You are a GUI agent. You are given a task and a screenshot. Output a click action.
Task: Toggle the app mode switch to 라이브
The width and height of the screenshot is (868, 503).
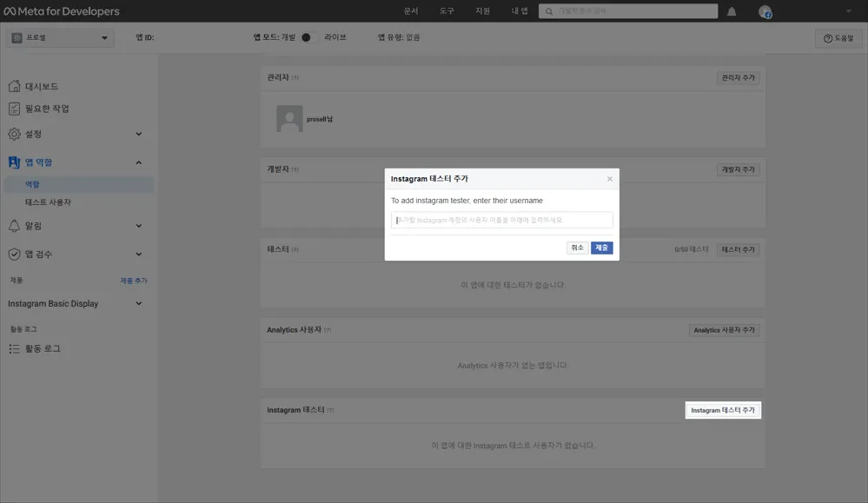point(309,37)
